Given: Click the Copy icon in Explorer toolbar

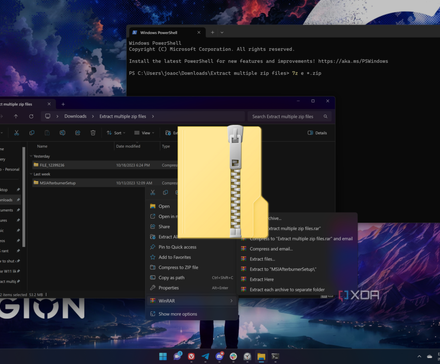Looking at the screenshot, I should coord(32,133).
